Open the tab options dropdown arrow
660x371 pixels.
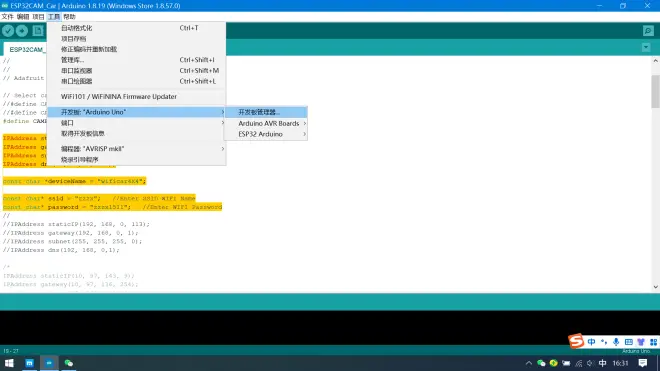[646, 48]
